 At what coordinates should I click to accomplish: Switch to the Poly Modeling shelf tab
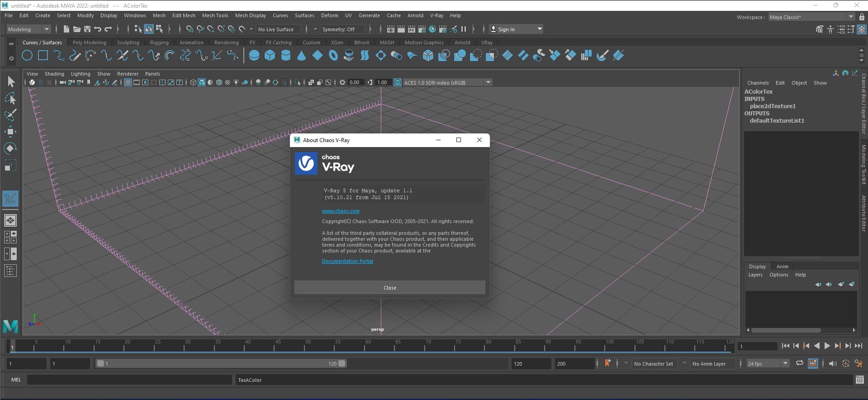tap(90, 43)
